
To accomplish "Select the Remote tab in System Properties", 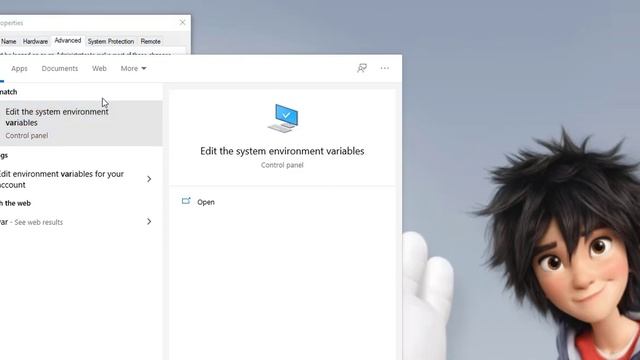I will click(151, 41).
